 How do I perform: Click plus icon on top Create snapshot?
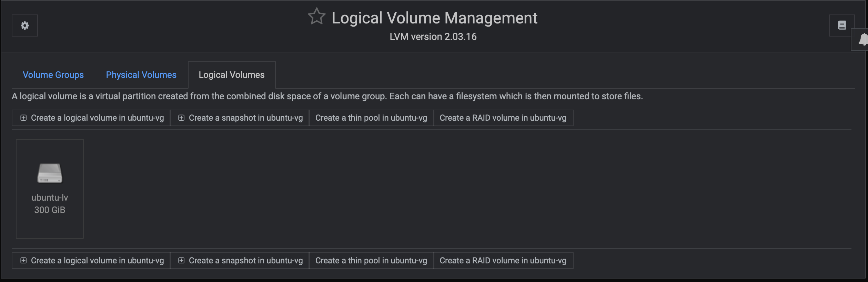tap(181, 118)
